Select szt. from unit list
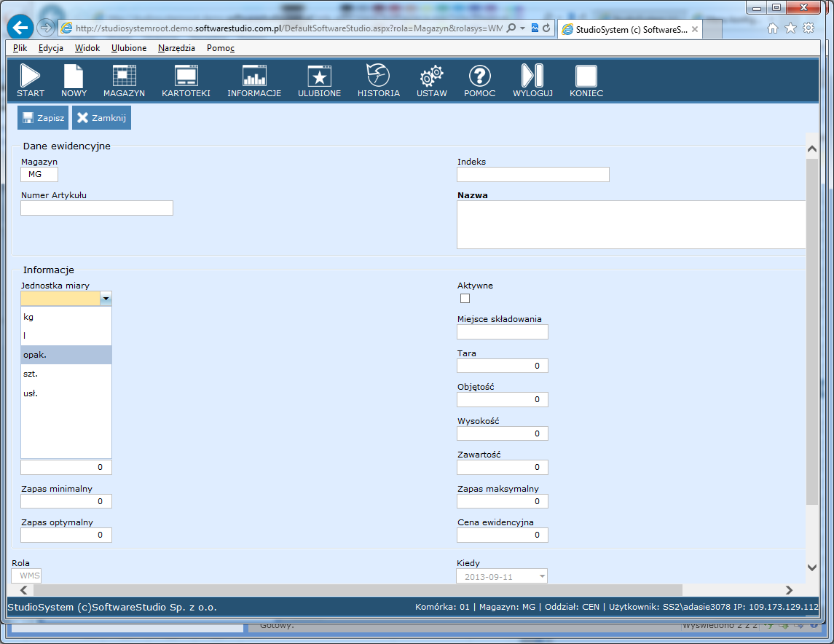This screenshot has height=644, width=834. [x=66, y=374]
